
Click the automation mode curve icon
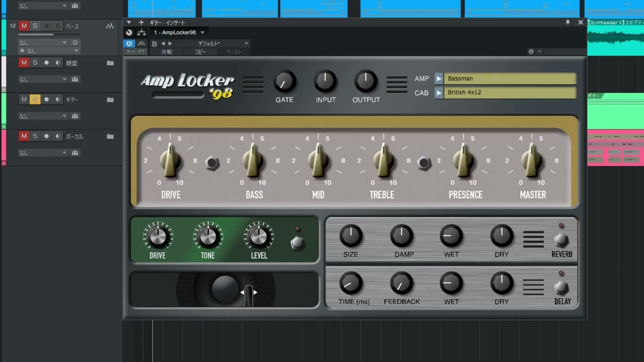pyautogui.click(x=141, y=44)
